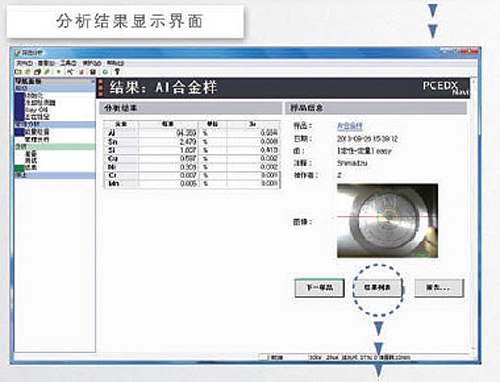Select the Si row in the results table
Screen dimensions: 500x382
(192, 150)
